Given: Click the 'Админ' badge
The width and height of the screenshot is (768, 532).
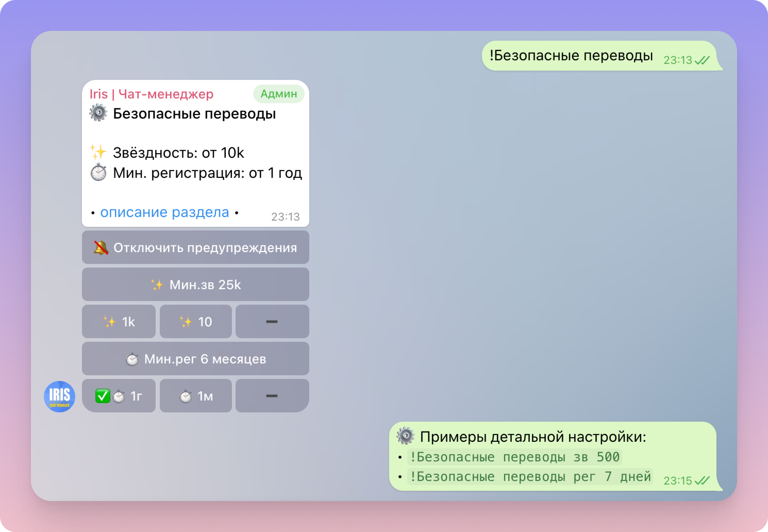Looking at the screenshot, I should 279,94.
